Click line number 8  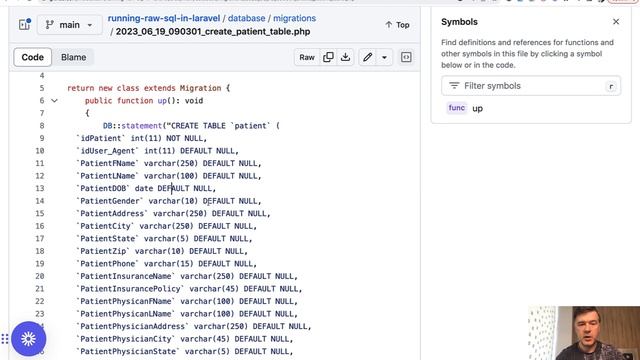[42, 126]
